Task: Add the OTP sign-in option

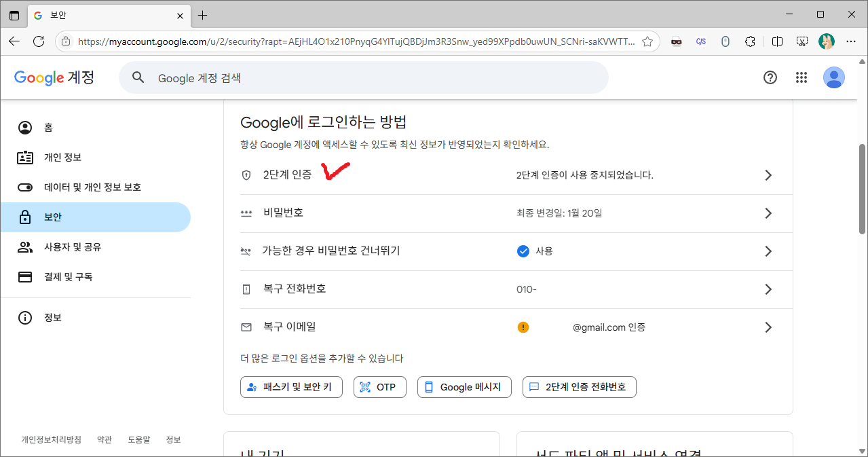Action: [x=379, y=387]
